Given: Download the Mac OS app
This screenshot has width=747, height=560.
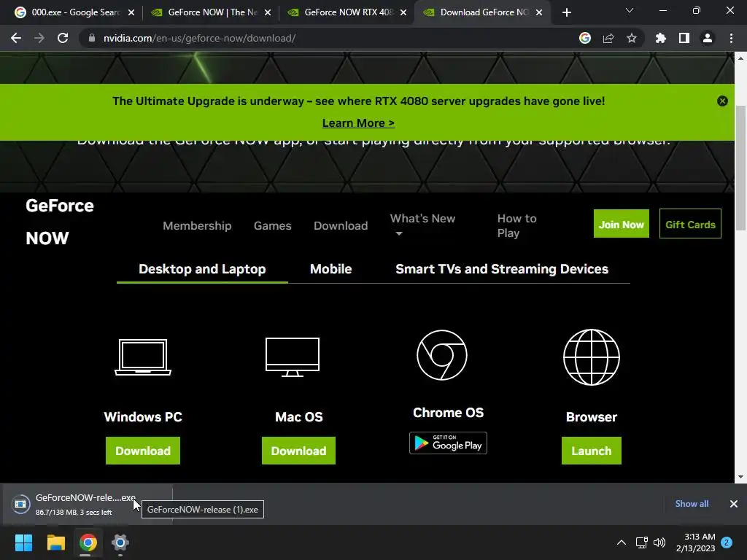Looking at the screenshot, I should (298, 451).
